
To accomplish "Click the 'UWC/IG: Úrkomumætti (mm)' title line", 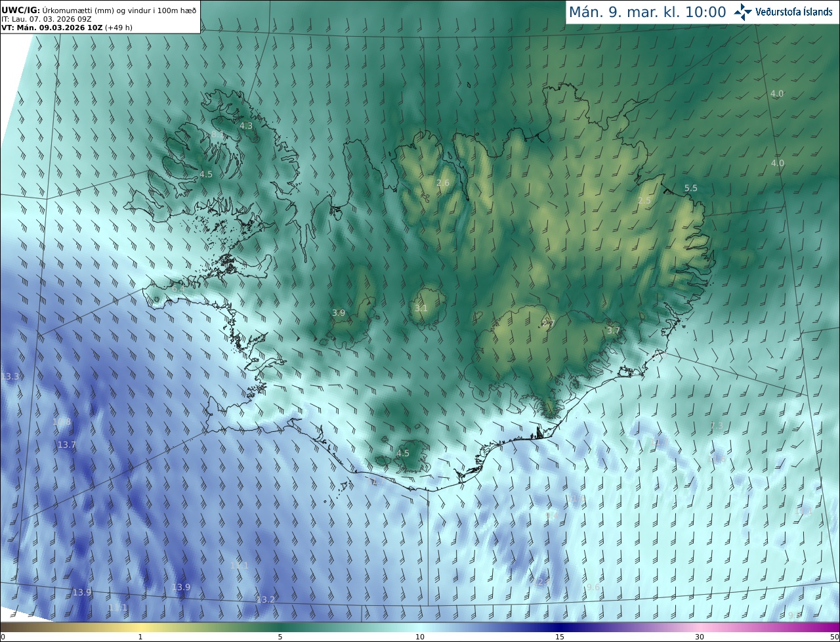I will 99,10.
